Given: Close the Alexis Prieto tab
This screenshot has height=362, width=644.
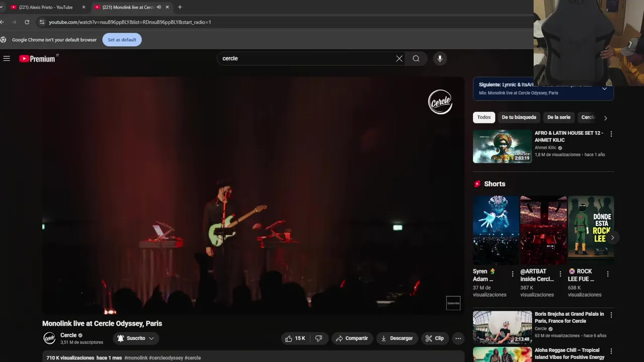Looking at the screenshot, I should coord(84,7).
